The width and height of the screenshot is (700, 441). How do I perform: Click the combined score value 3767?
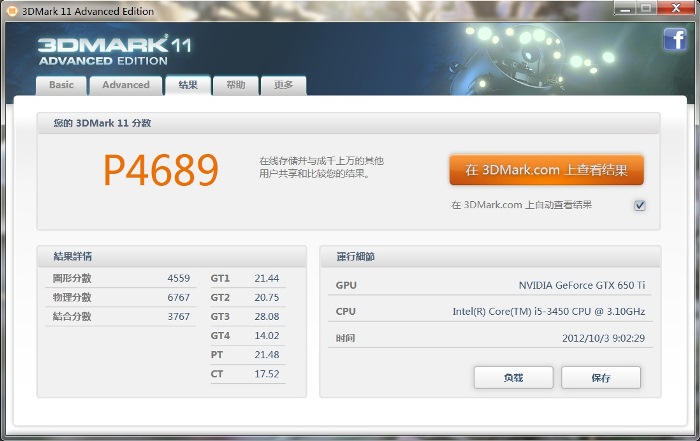click(179, 316)
